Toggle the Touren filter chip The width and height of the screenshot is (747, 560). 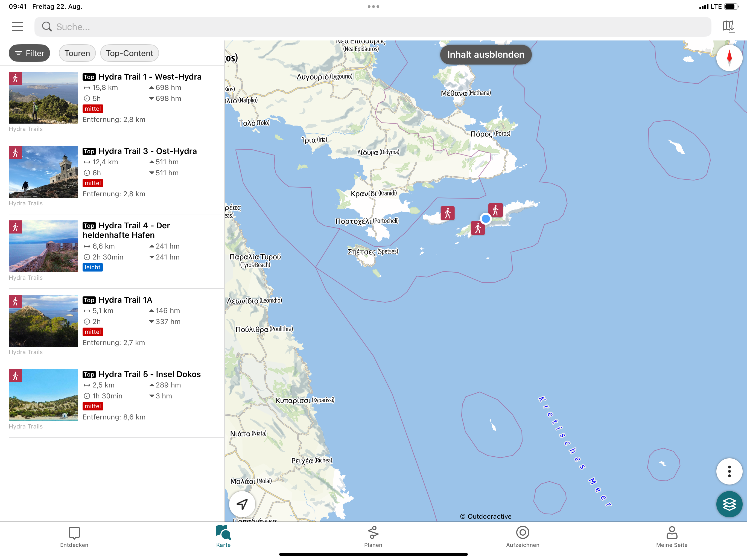[x=77, y=53]
